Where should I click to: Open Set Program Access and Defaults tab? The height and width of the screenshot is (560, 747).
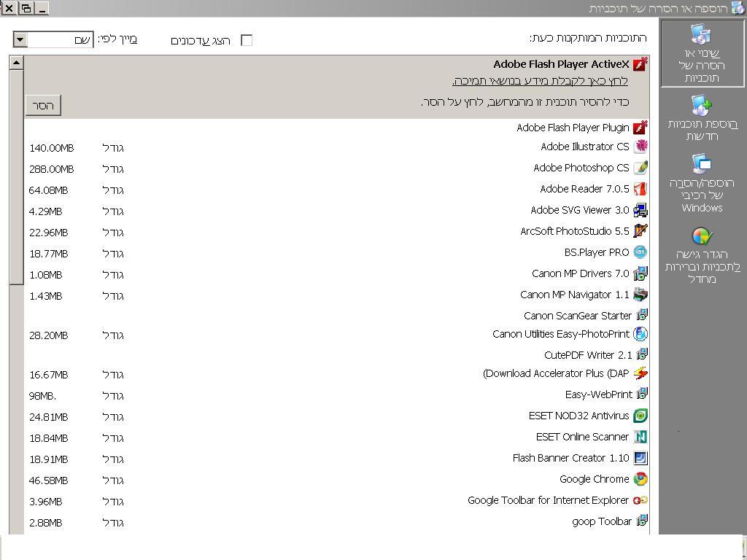click(x=702, y=255)
